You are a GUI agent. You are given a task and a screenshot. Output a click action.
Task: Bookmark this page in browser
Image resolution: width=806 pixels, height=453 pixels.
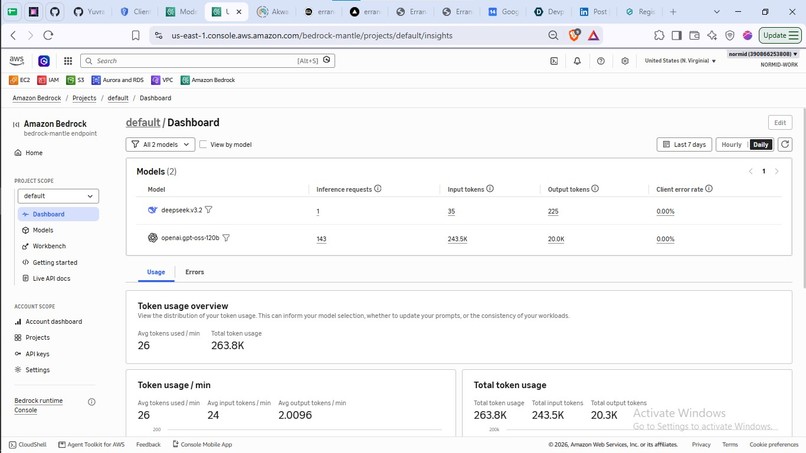(136, 35)
